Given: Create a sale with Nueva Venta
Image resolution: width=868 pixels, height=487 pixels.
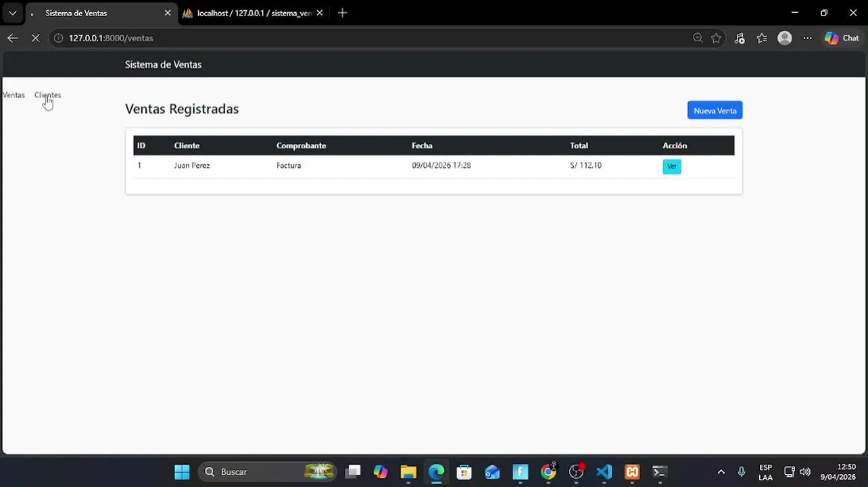Looking at the screenshot, I should point(715,110).
